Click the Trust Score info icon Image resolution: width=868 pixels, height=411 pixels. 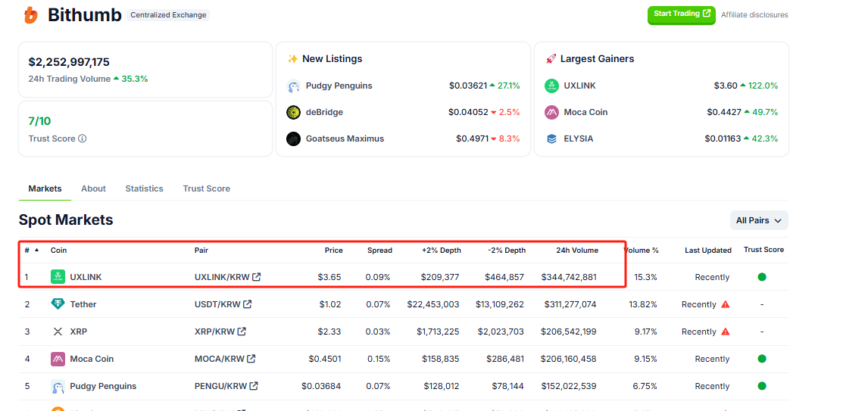pos(83,139)
